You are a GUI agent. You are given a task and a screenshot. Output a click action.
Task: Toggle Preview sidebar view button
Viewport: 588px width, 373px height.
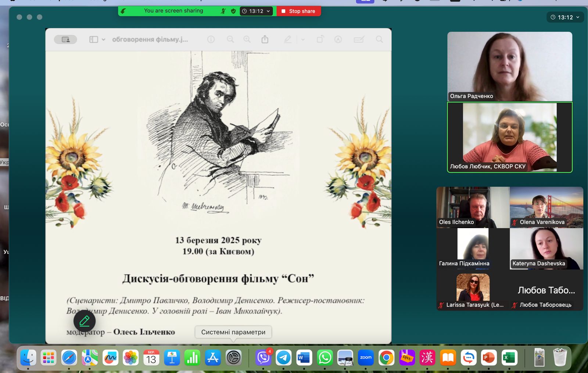[94, 39]
